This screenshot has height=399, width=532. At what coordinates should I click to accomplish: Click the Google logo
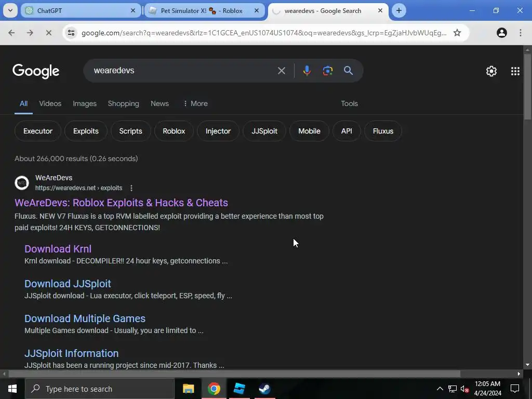coord(36,71)
